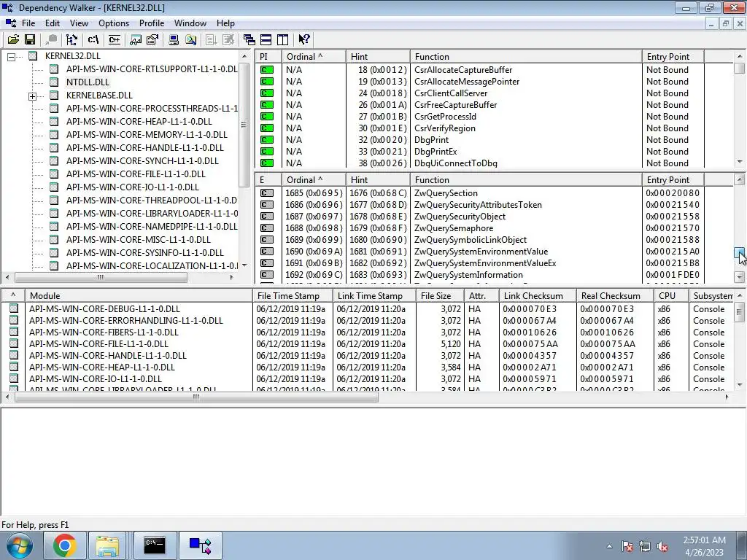Toggle Auto Expand tree toolbar button

pyautogui.click(x=72, y=39)
